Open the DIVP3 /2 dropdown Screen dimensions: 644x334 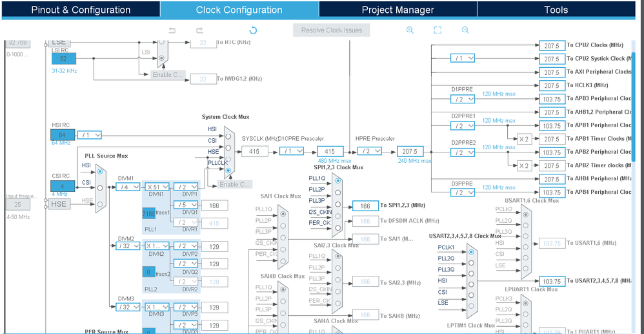pyautogui.click(x=186, y=307)
